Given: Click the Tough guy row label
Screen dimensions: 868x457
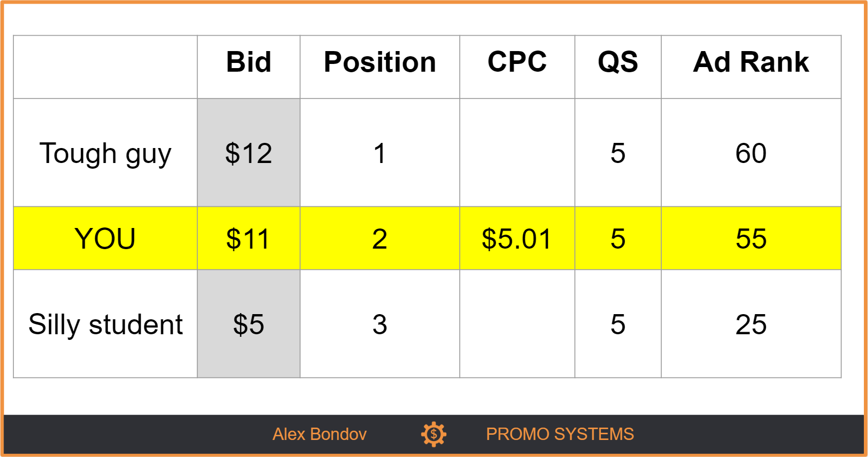Looking at the screenshot, I should point(105,154).
